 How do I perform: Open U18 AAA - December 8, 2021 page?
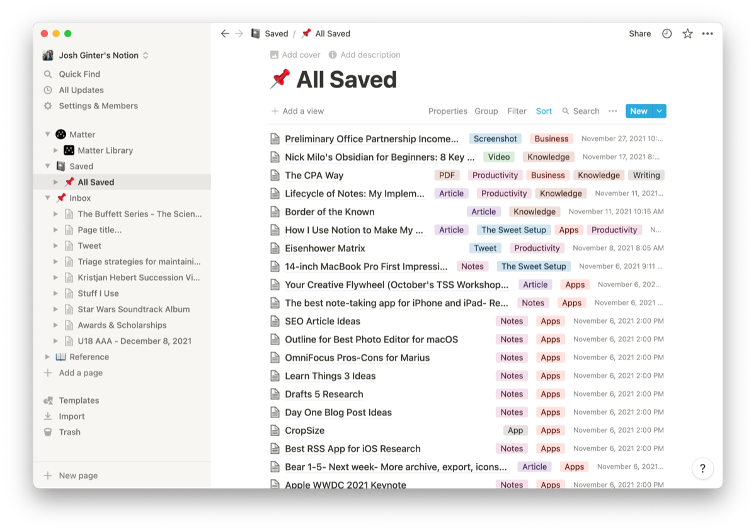(135, 341)
